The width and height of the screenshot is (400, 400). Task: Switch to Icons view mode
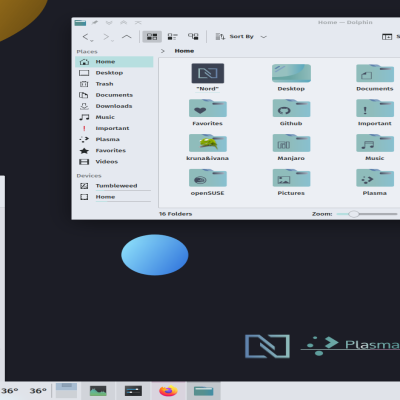[152, 37]
